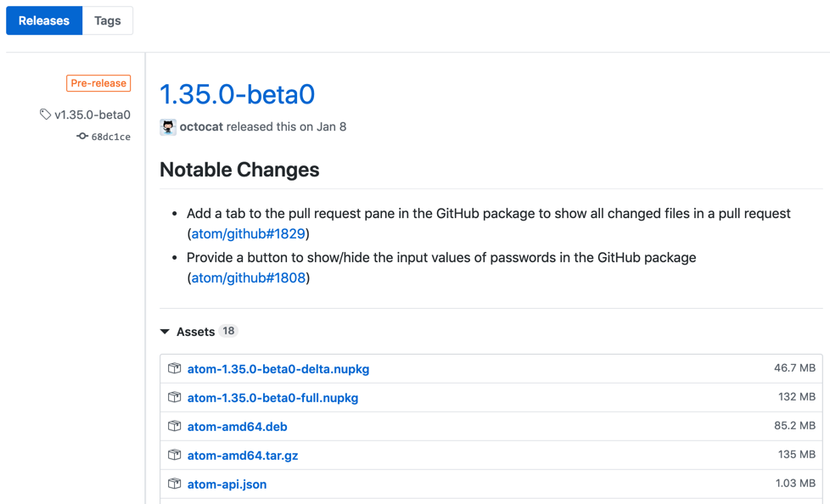Click package icon for atom-1.35.0-beta0-full.nupkg
Viewport: 830px width, 504px height.
tap(175, 398)
